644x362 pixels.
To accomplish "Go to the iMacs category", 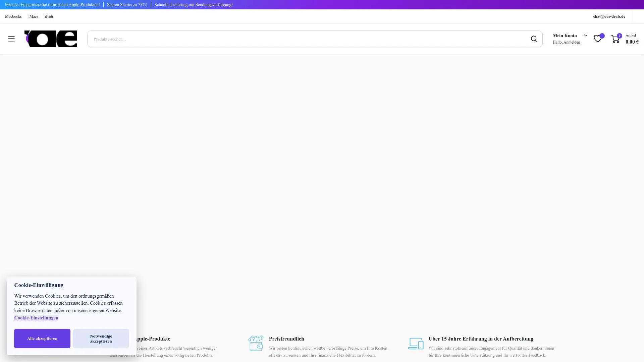I will point(33,16).
